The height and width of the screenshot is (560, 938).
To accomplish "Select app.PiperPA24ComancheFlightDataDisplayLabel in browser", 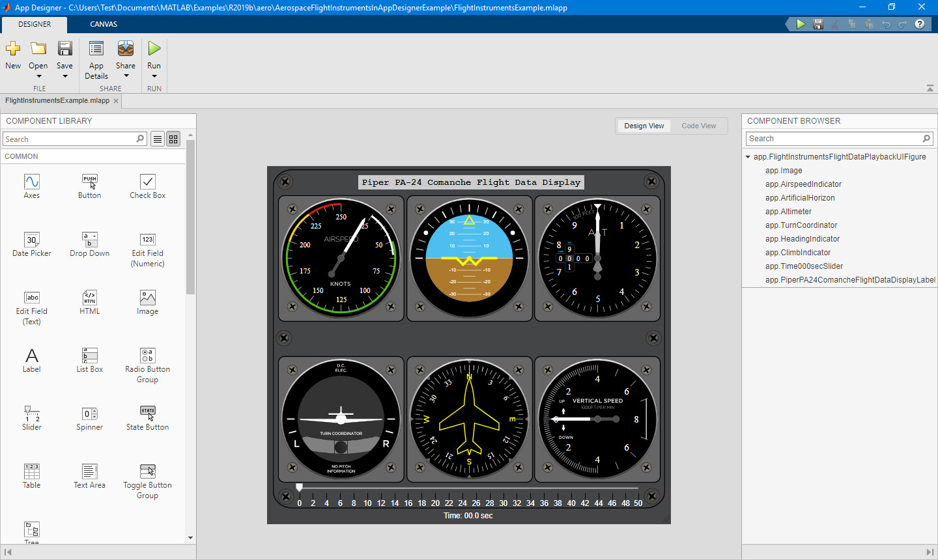I will click(x=850, y=280).
